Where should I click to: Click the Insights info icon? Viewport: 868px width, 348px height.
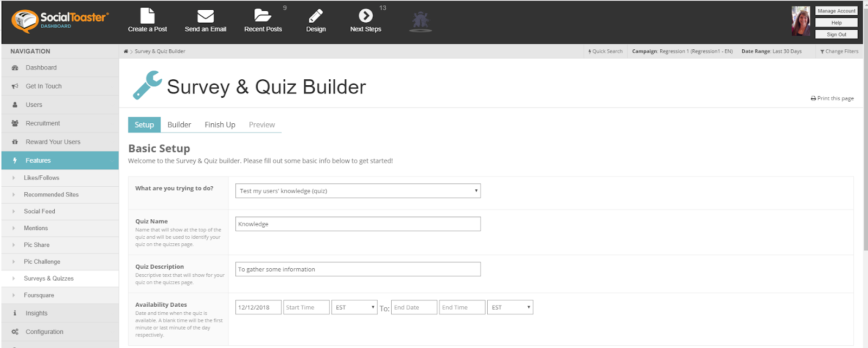pyautogui.click(x=15, y=313)
